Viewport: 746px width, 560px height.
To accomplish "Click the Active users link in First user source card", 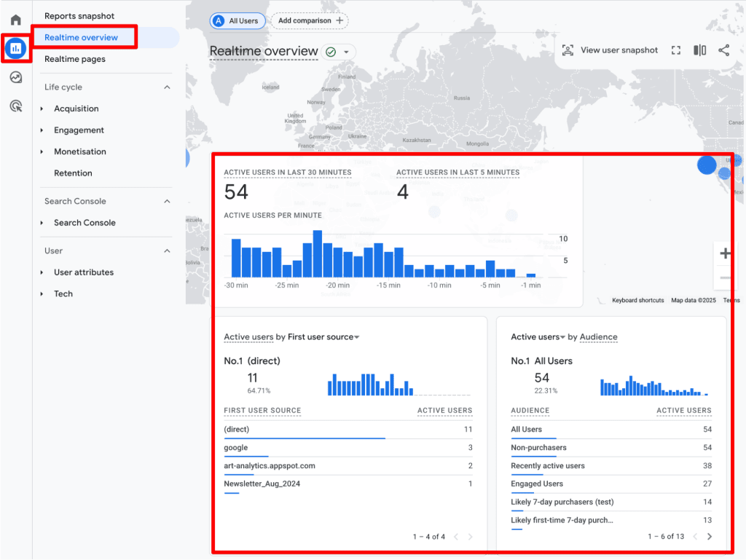I will point(248,336).
